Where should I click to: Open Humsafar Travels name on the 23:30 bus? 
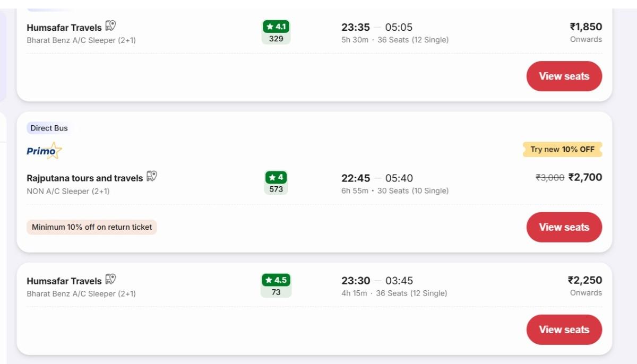64,281
